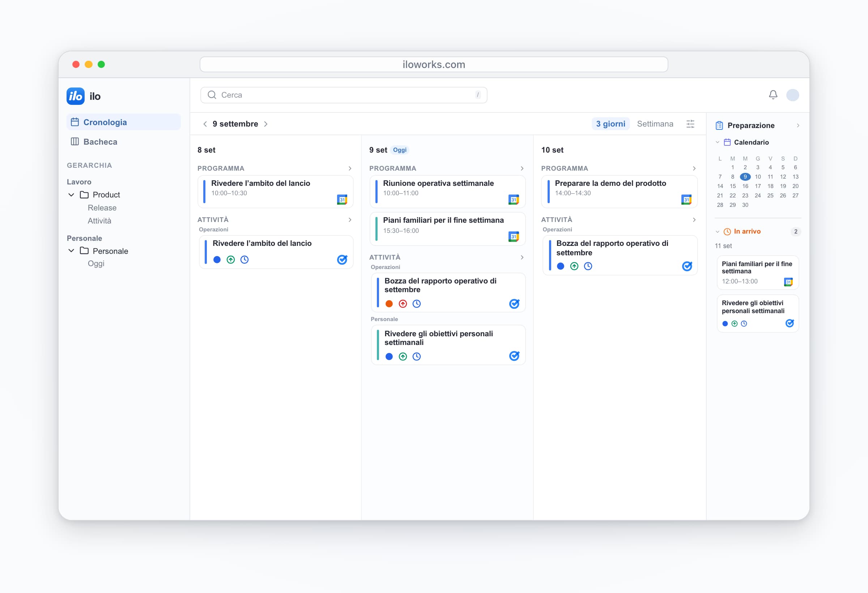Click orange status dot on 9 set Bozza del rapporto
This screenshot has width=868, height=593.
tap(389, 304)
